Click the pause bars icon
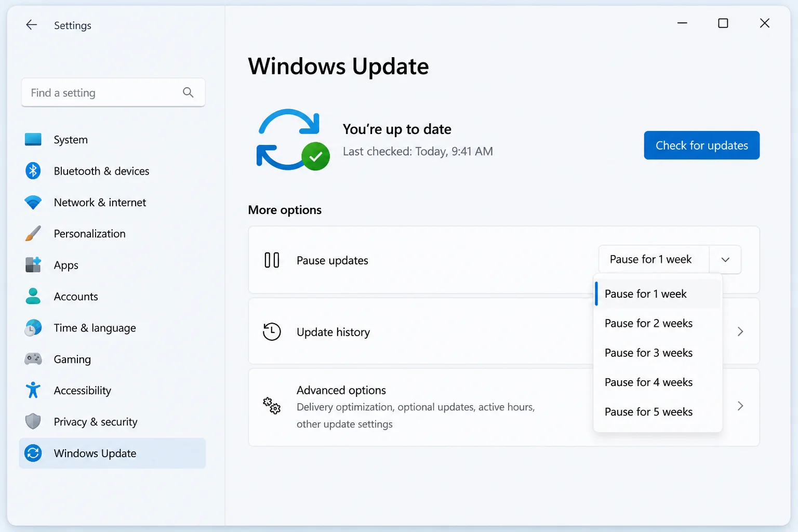Viewport: 798px width, 532px height. point(272,260)
